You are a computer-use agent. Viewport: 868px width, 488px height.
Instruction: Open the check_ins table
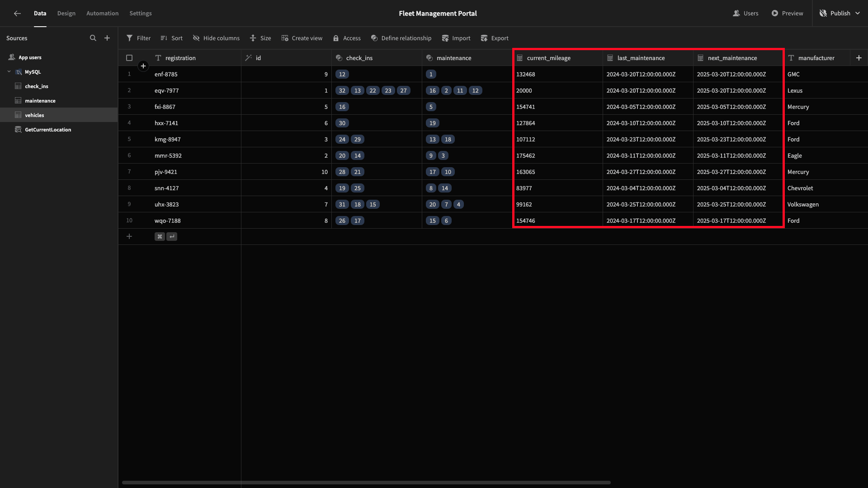(x=59, y=86)
